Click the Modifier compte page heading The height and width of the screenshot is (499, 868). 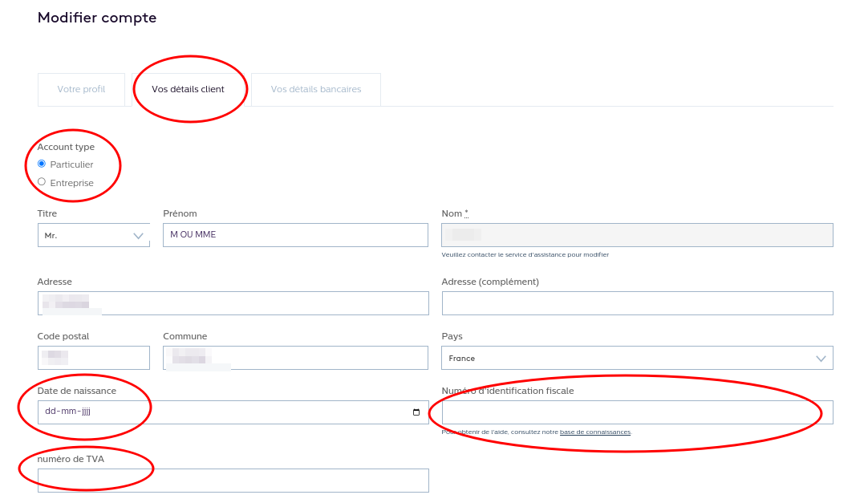tap(97, 18)
